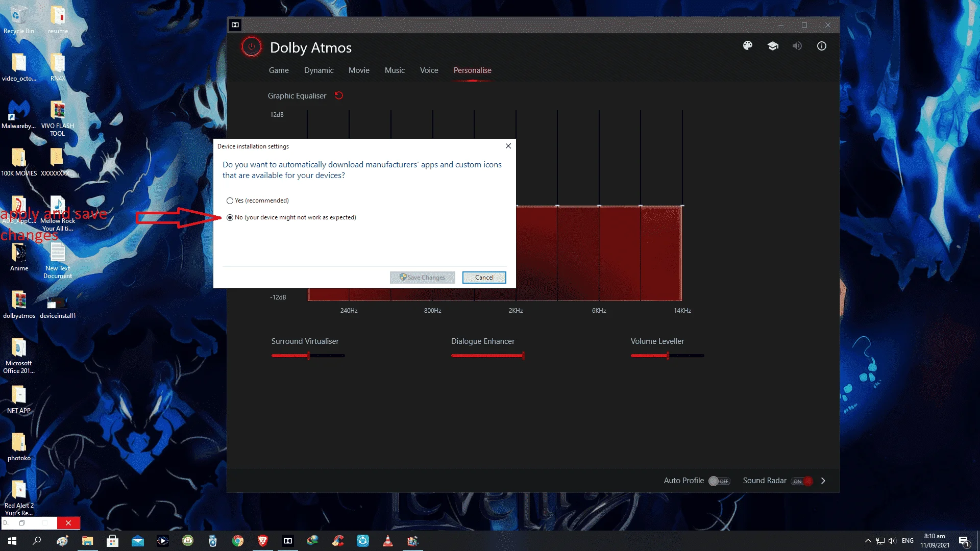Open system tray volume icon

892,541
